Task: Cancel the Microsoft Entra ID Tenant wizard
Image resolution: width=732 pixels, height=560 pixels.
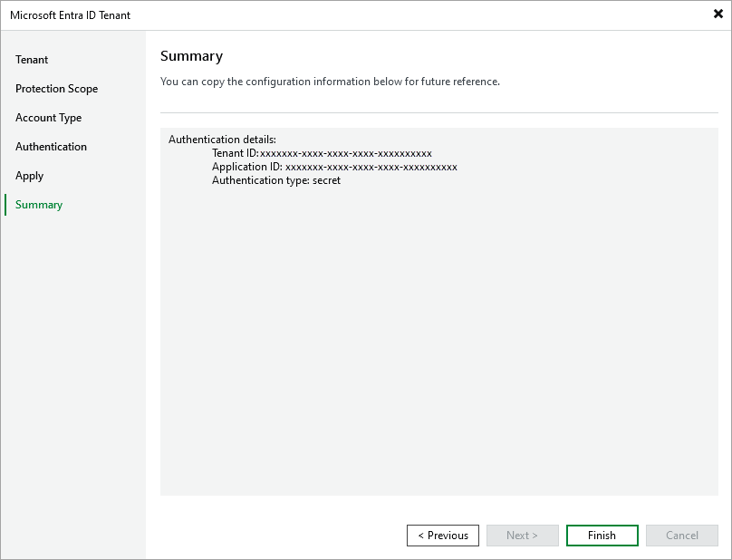Action: tap(682, 535)
